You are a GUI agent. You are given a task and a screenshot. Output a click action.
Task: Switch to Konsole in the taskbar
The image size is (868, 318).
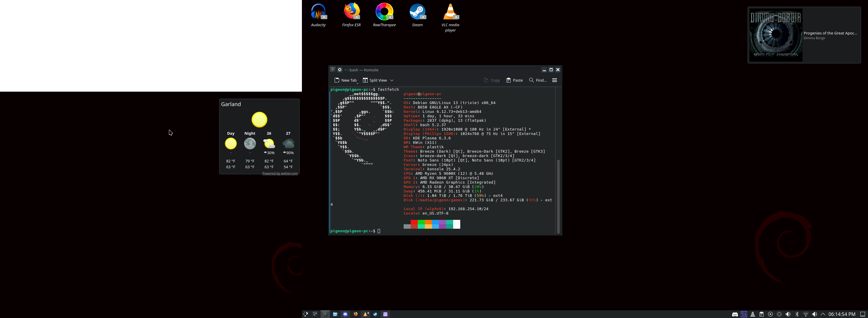[x=325, y=314]
